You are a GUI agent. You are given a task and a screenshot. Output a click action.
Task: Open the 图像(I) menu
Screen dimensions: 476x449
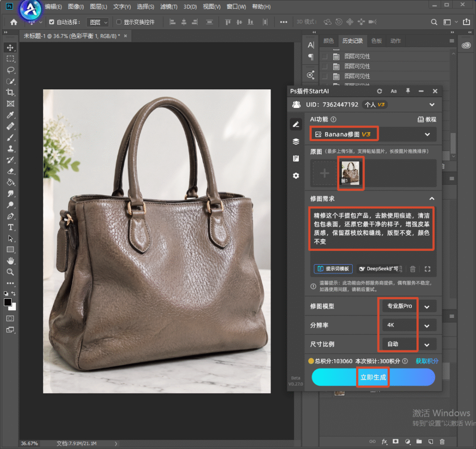click(x=76, y=7)
